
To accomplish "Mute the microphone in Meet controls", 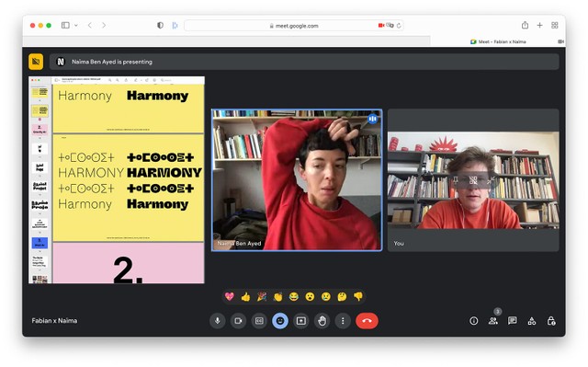I will pos(217,321).
